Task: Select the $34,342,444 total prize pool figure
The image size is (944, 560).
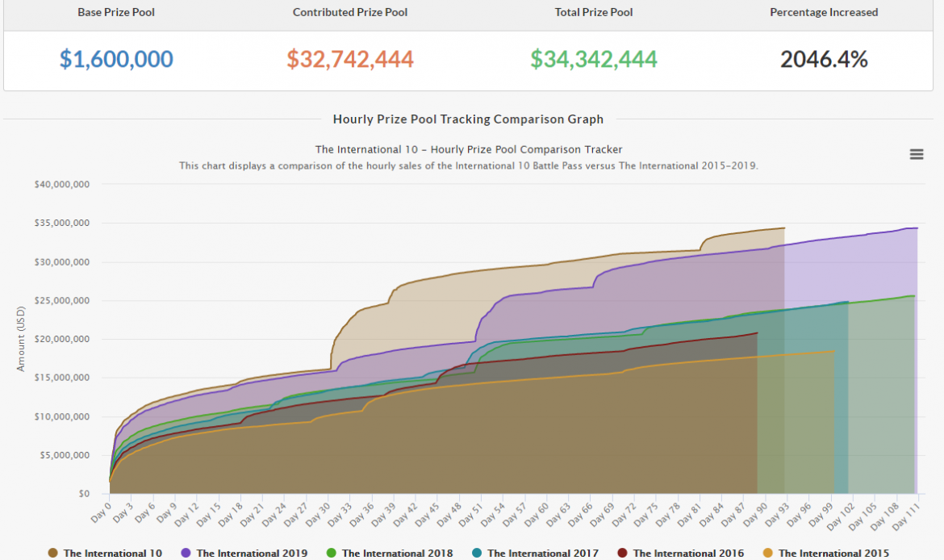Action: pyautogui.click(x=594, y=59)
